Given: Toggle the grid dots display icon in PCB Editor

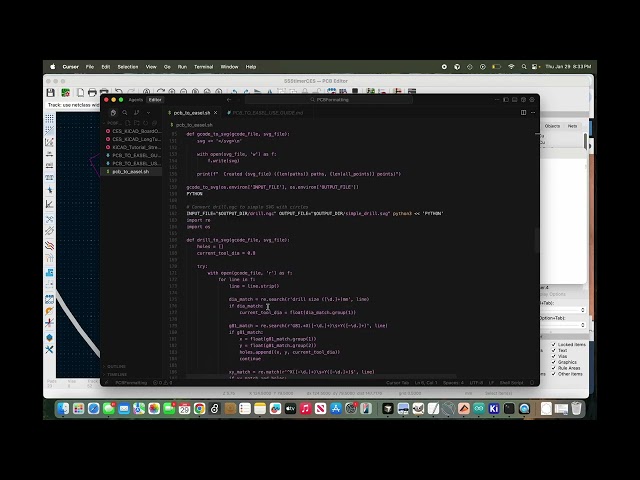Looking at the screenshot, I should point(49,118).
